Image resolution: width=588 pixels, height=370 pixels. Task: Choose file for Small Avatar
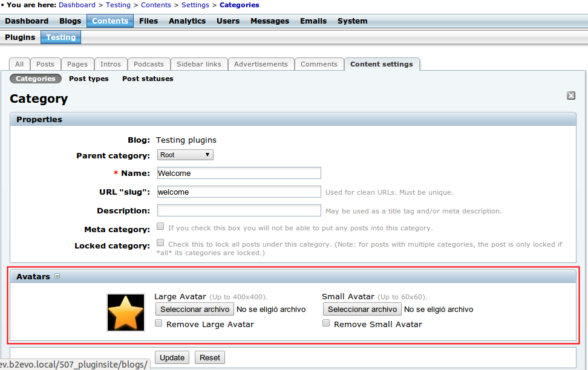pyautogui.click(x=362, y=310)
